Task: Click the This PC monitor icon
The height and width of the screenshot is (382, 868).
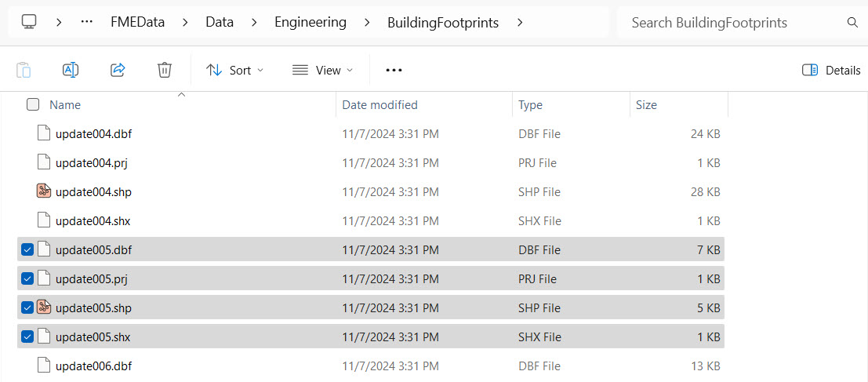Action: pyautogui.click(x=29, y=22)
